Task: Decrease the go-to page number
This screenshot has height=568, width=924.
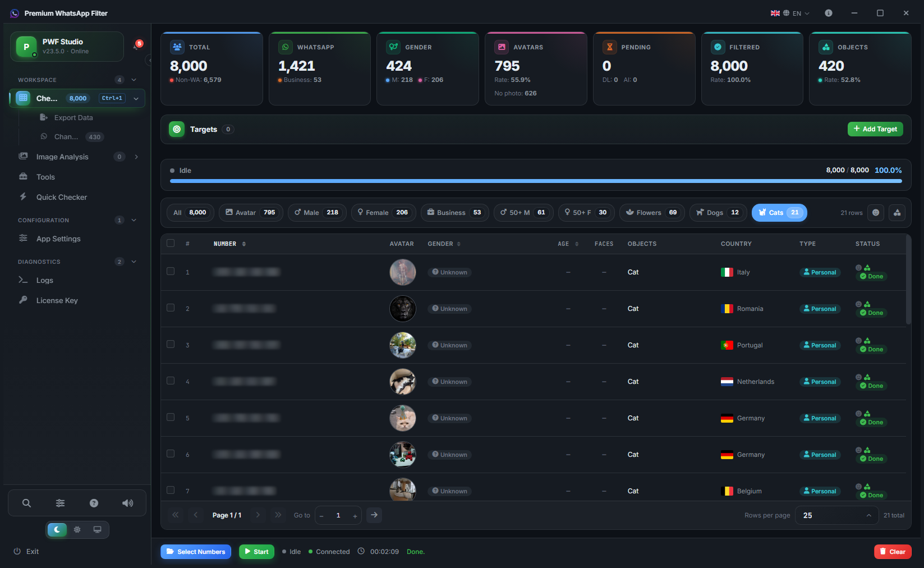Action: click(x=321, y=516)
